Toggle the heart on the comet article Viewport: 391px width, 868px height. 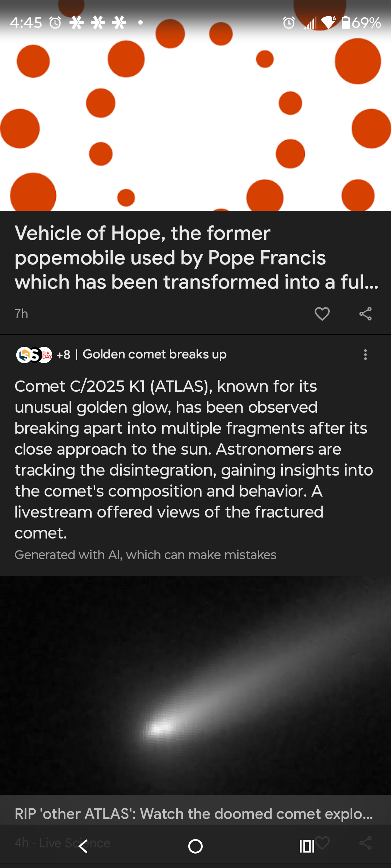(x=322, y=843)
